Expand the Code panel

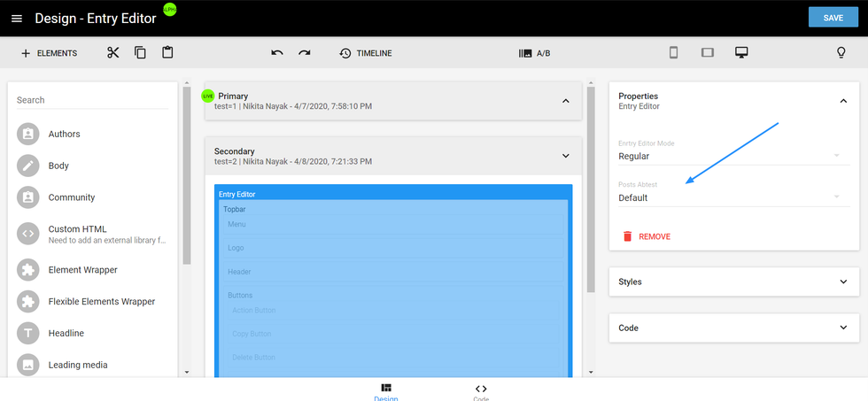tap(733, 328)
